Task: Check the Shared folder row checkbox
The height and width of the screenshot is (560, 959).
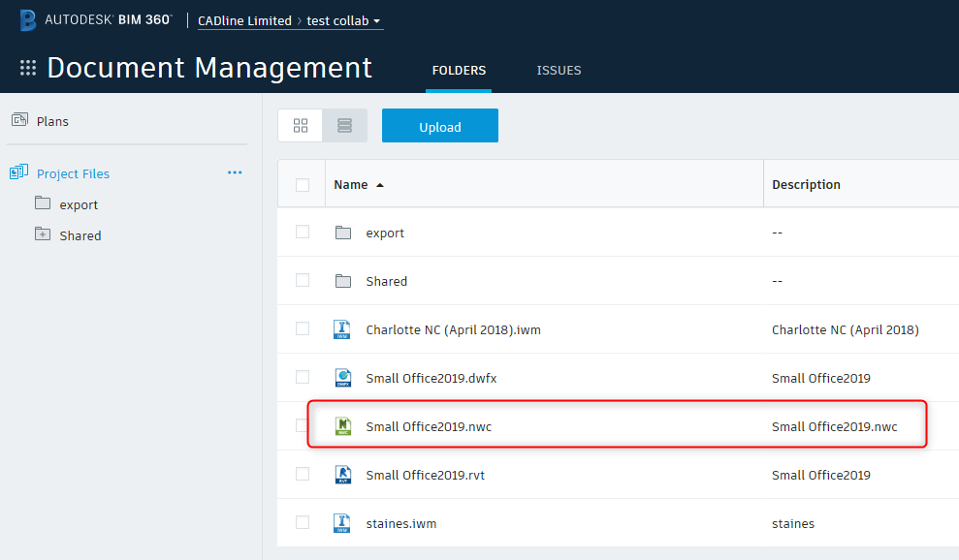Action: [x=303, y=280]
